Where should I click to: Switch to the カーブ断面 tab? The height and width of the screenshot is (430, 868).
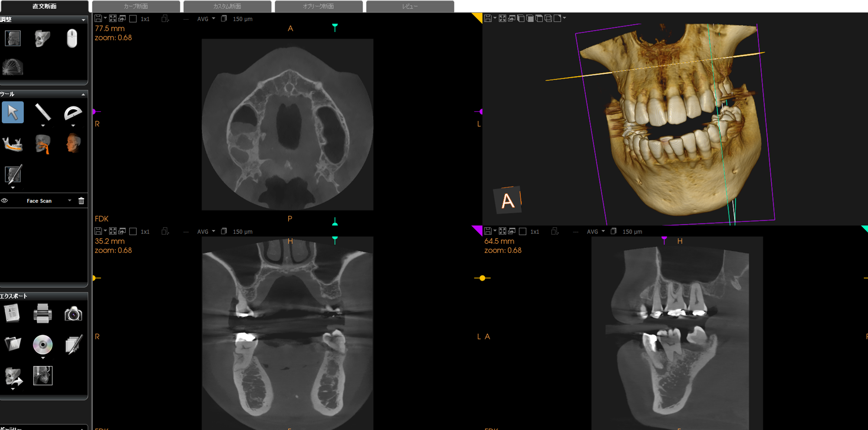pos(136,7)
